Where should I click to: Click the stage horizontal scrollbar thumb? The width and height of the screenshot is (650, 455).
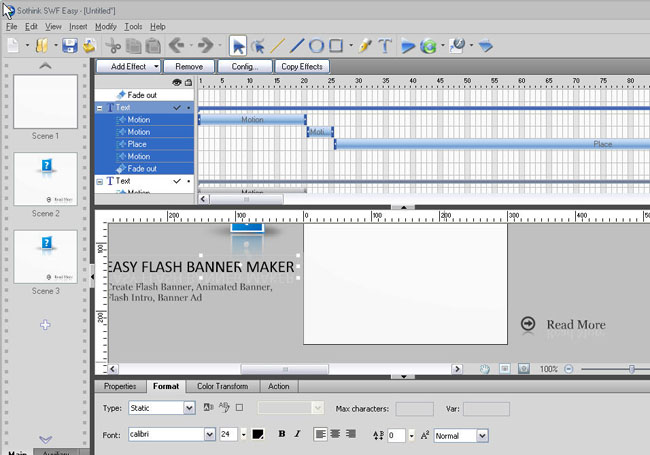pos(285,369)
